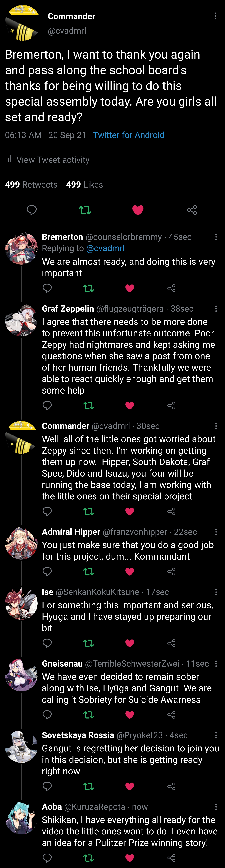Reply to Bremerton's tweet
Viewport: 225px width, 868px height.
[x=47, y=288]
